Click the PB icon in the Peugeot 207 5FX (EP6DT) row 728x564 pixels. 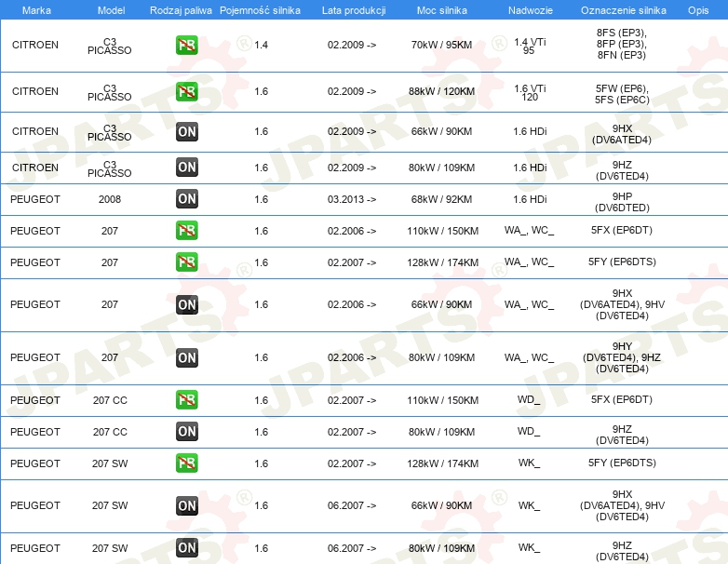(186, 230)
